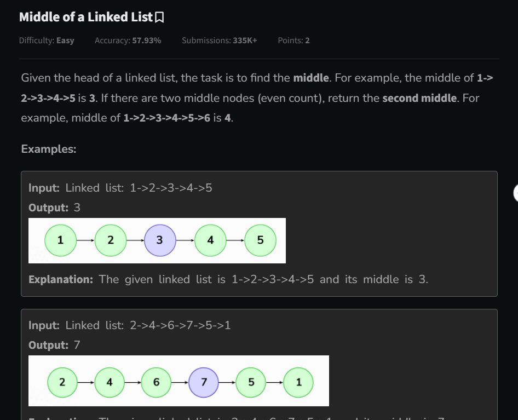Click the first linked list diagram image
This screenshot has width=518, height=420.
(x=157, y=240)
